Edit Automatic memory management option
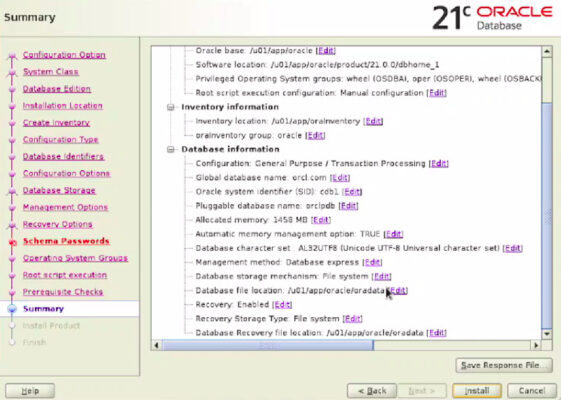561x400 pixels. coord(394,234)
